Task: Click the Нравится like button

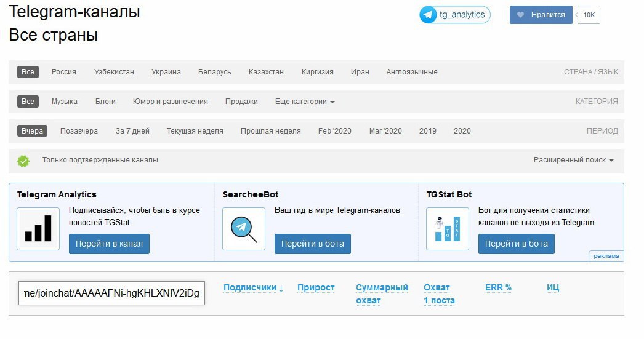Action: [541, 15]
